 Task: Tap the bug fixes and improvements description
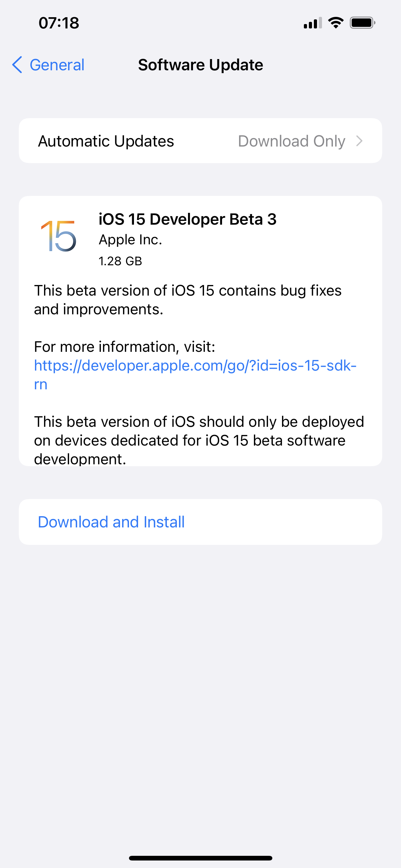187,300
